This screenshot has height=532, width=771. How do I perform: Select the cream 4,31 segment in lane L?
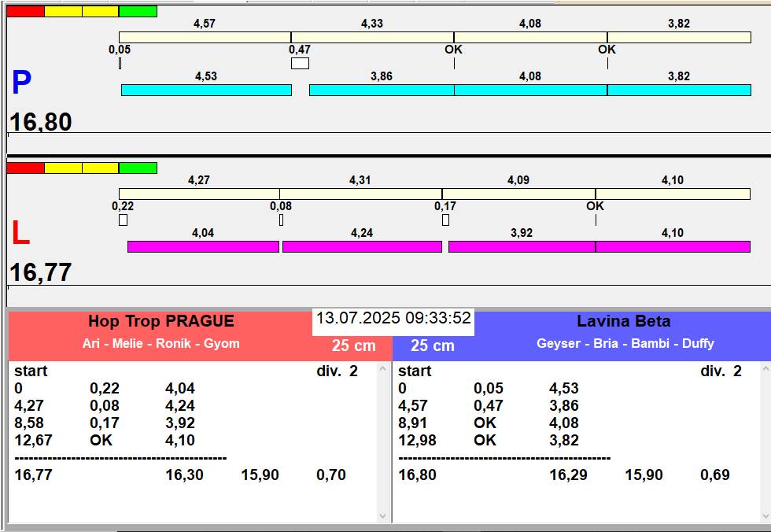click(360, 194)
